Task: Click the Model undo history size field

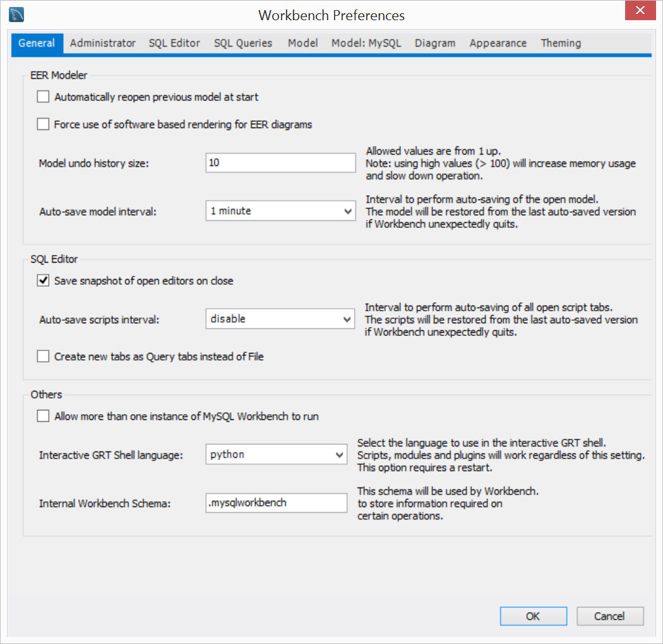Action: (280, 163)
